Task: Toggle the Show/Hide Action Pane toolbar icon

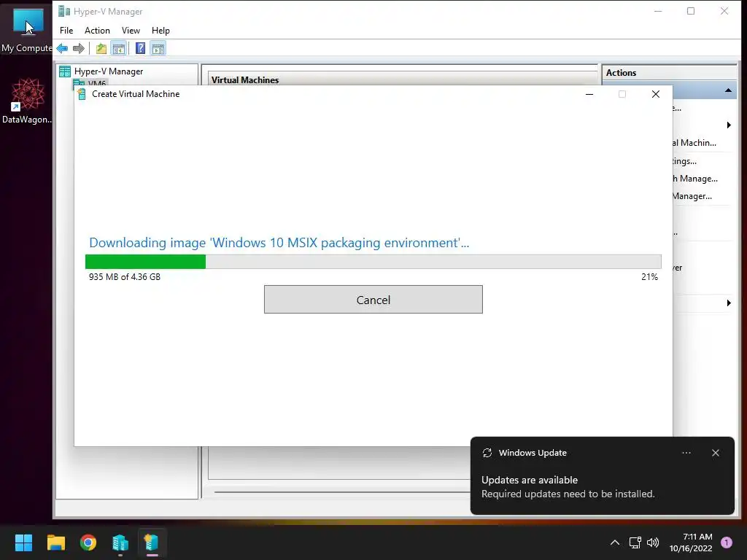Action: tap(158, 49)
